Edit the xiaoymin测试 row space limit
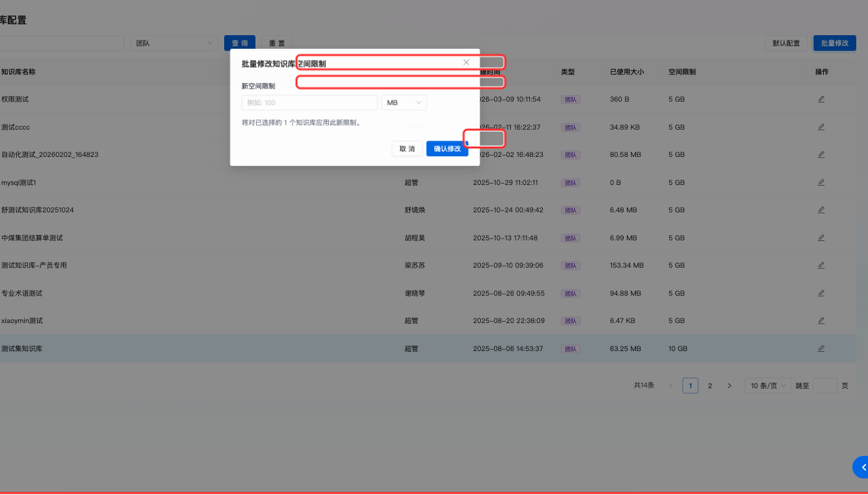The height and width of the screenshot is (495, 868). [821, 320]
